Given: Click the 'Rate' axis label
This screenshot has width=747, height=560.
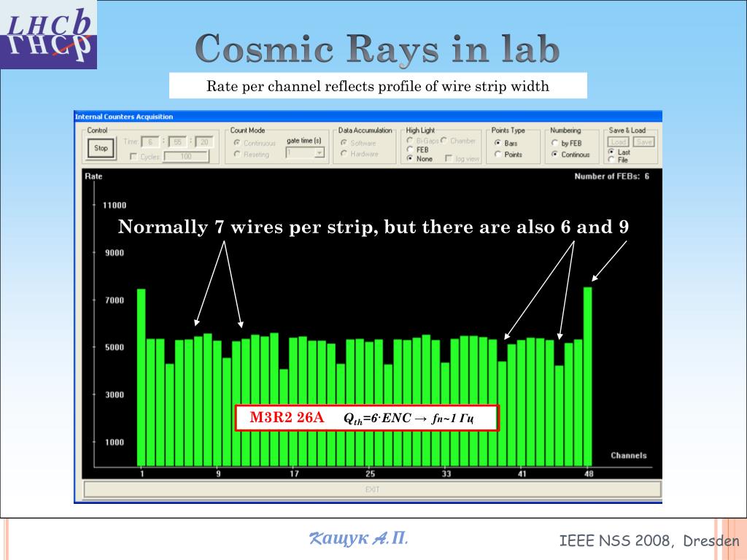Looking at the screenshot, I should click(x=93, y=176).
